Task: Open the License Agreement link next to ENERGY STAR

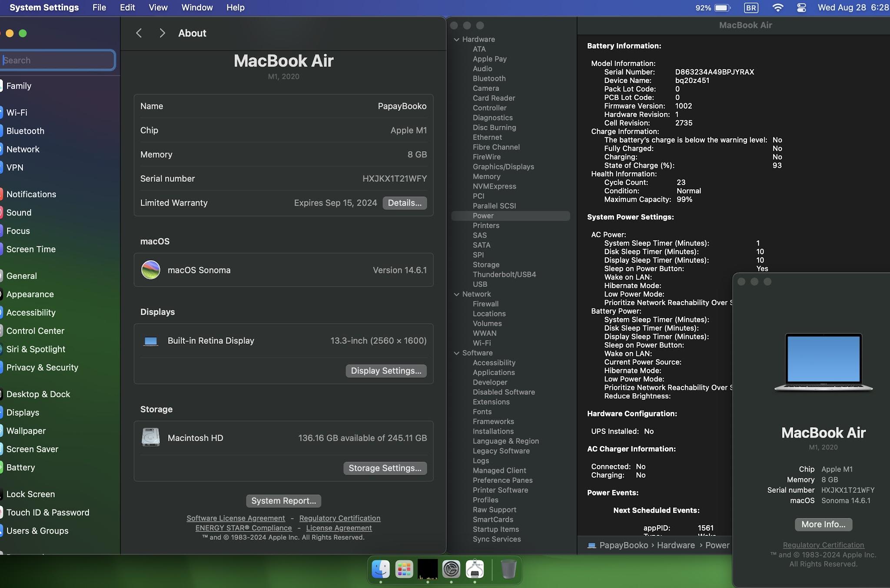Action: (339, 528)
